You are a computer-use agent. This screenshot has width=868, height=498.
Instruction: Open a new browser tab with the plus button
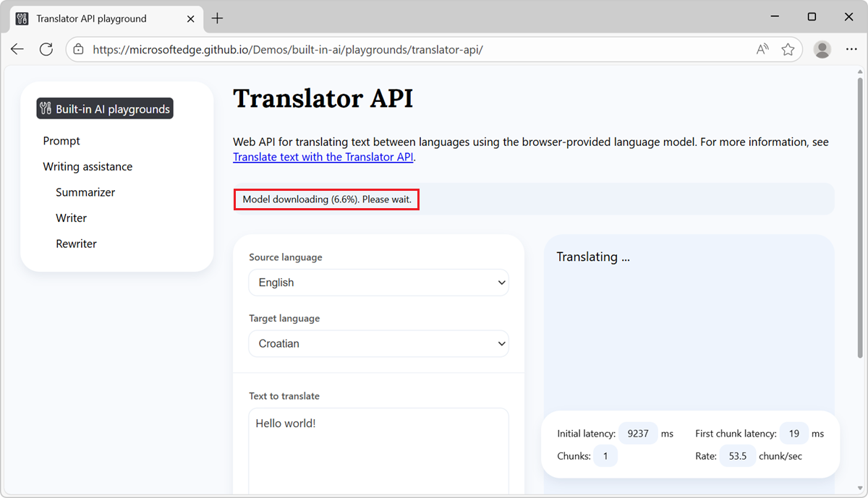[217, 19]
